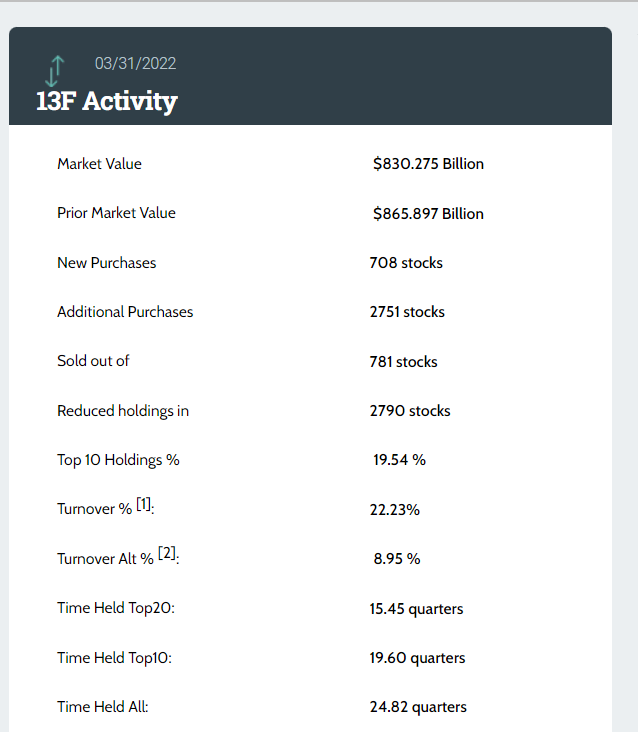Click the 24.82 quarters value
638x732 pixels.
coord(418,707)
